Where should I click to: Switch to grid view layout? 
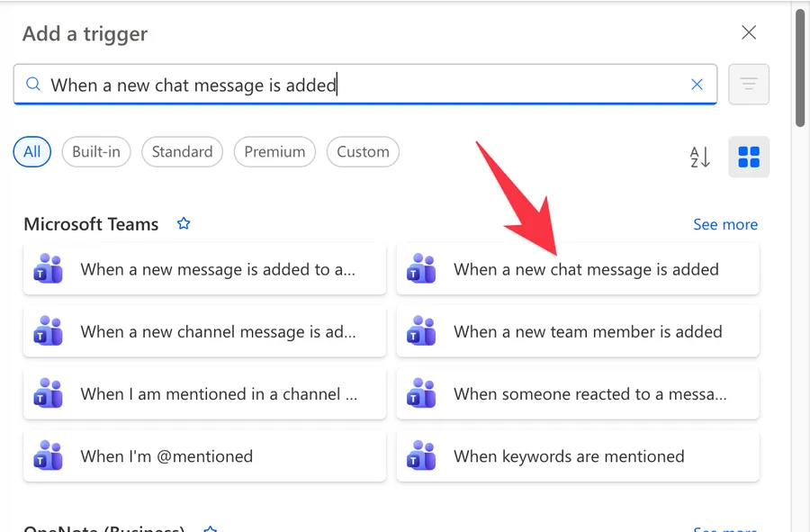coord(749,157)
